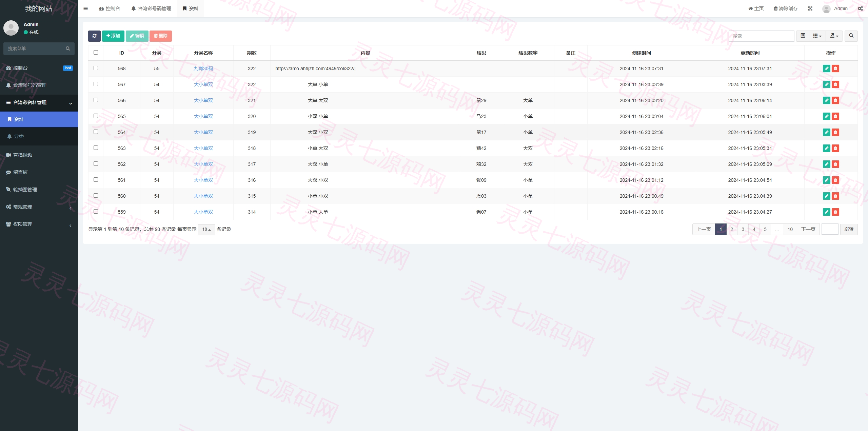The width and height of the screenshot is (868, 431).
Task: Select the checkbox for row ID 561
Action: (96, 180)
